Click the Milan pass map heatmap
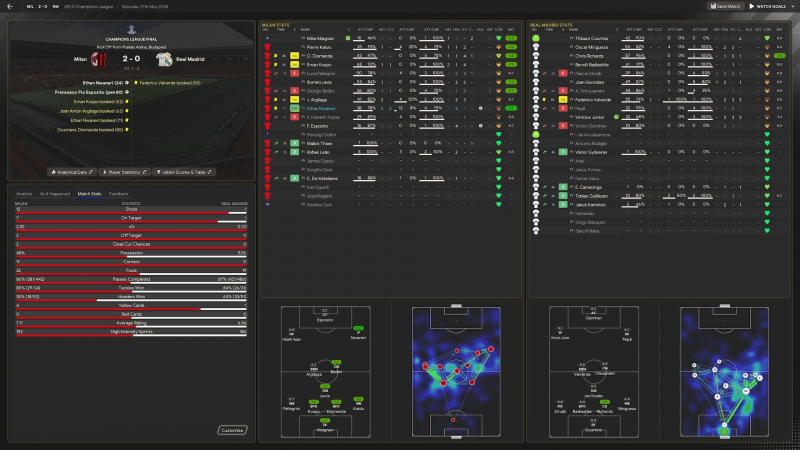This screenshot has height=450, width=800. coord(456,372)
